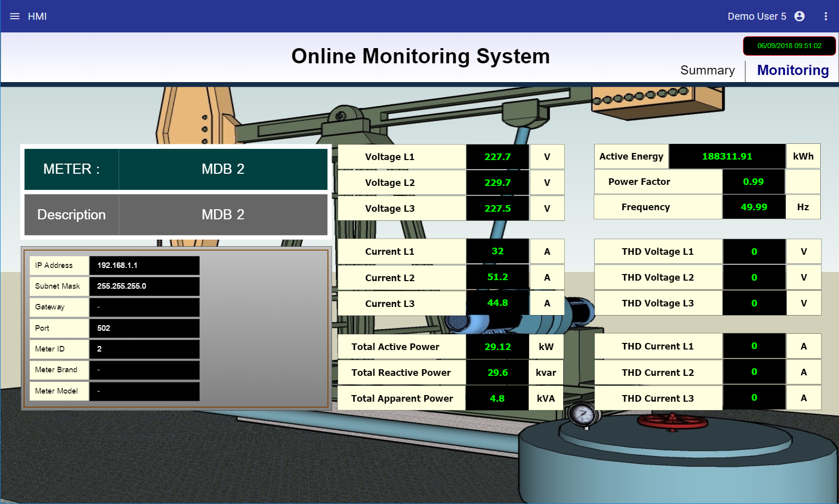Screen dimensions: 839x504
Task: Click the Meter ID value field
Action: coord(144,349)
